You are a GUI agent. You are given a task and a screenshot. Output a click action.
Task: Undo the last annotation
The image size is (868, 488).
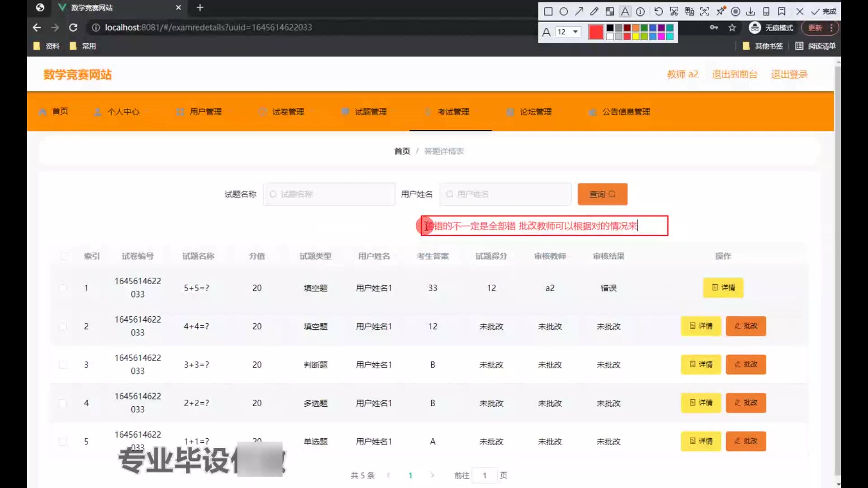(x=659, y=12)
